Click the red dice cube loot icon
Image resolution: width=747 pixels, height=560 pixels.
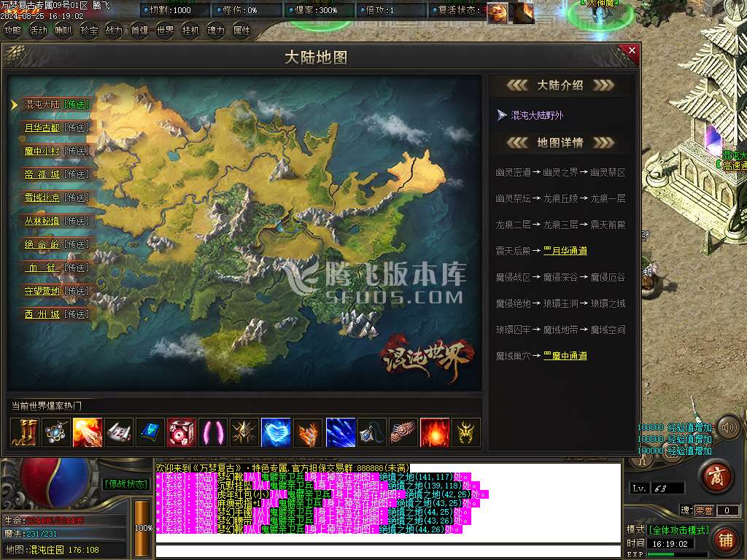tap(182, 432)
